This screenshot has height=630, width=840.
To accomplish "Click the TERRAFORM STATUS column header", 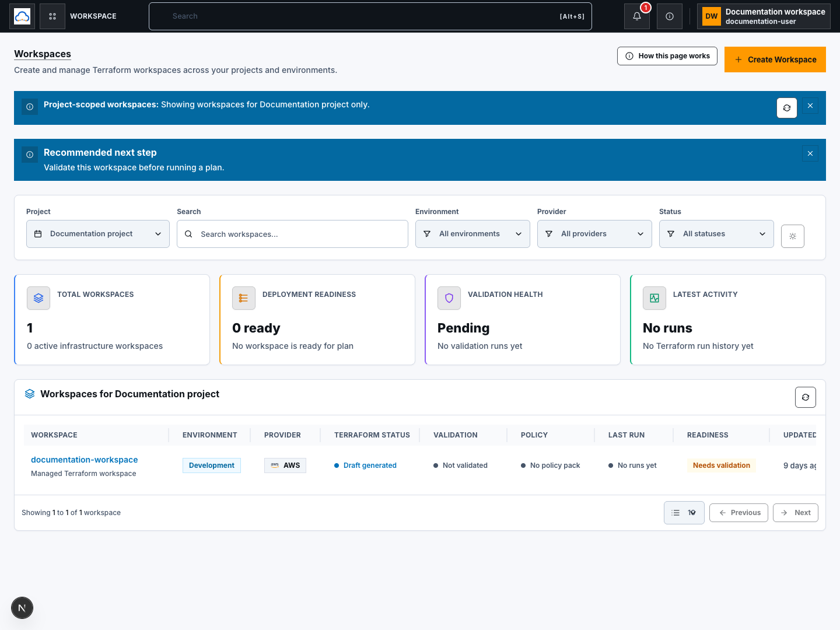I will tap(372, 435).
